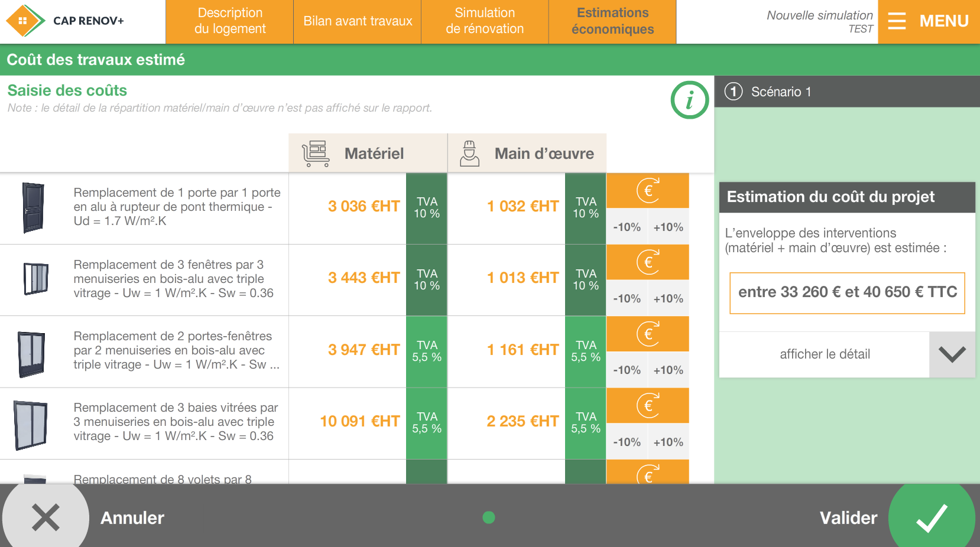Open the information icon for cost entry

(x=689, y=100)
